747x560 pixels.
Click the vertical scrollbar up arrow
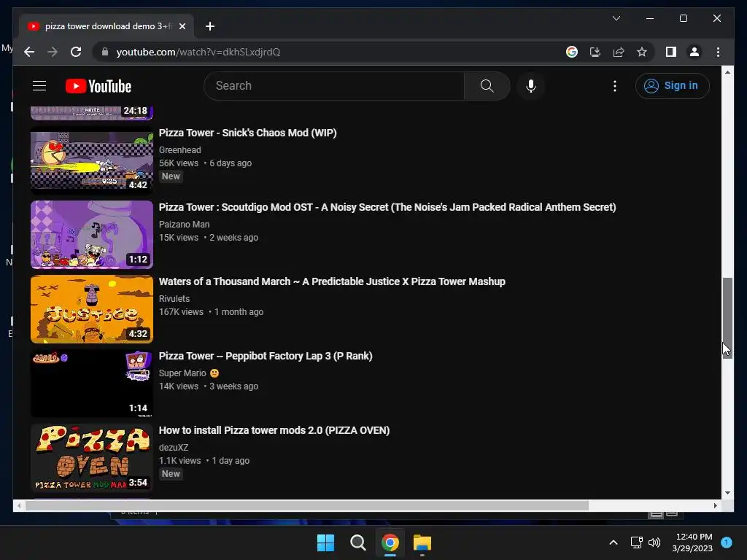tap(727, 72)
